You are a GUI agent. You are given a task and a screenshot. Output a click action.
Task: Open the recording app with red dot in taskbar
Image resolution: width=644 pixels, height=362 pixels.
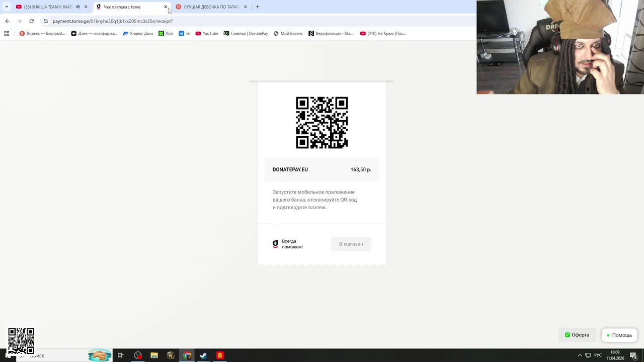tap(138, 355)
